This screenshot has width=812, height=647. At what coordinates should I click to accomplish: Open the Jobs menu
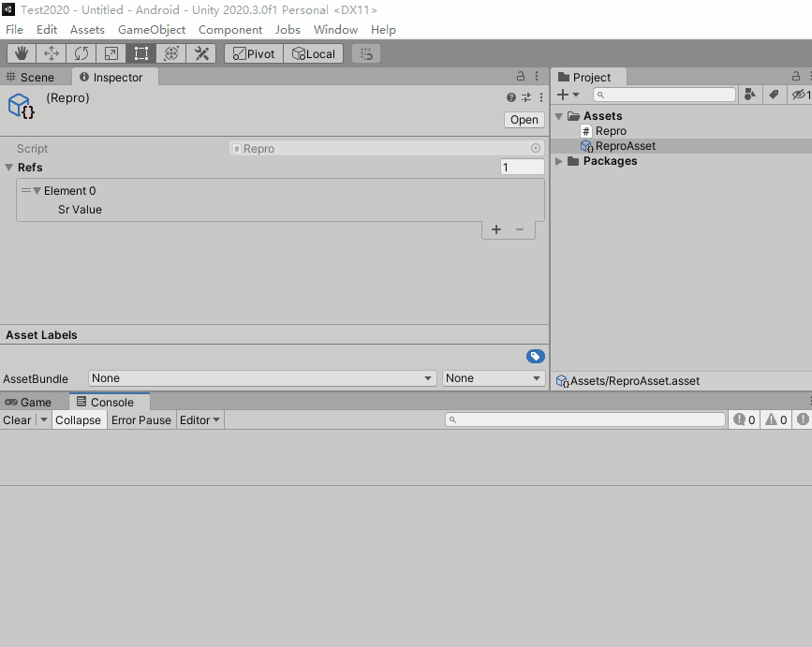tap(288, 30)
